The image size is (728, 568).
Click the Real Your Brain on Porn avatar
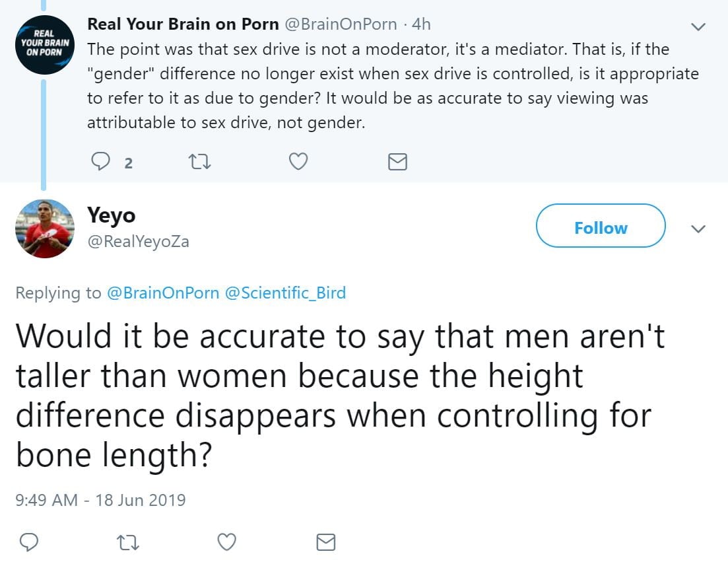44,46
